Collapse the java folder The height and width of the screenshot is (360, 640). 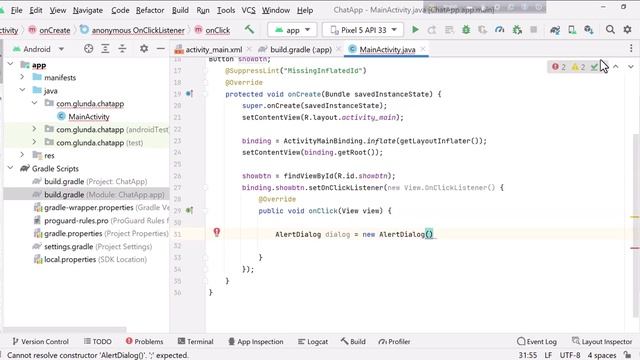click(x=22, y=90)
